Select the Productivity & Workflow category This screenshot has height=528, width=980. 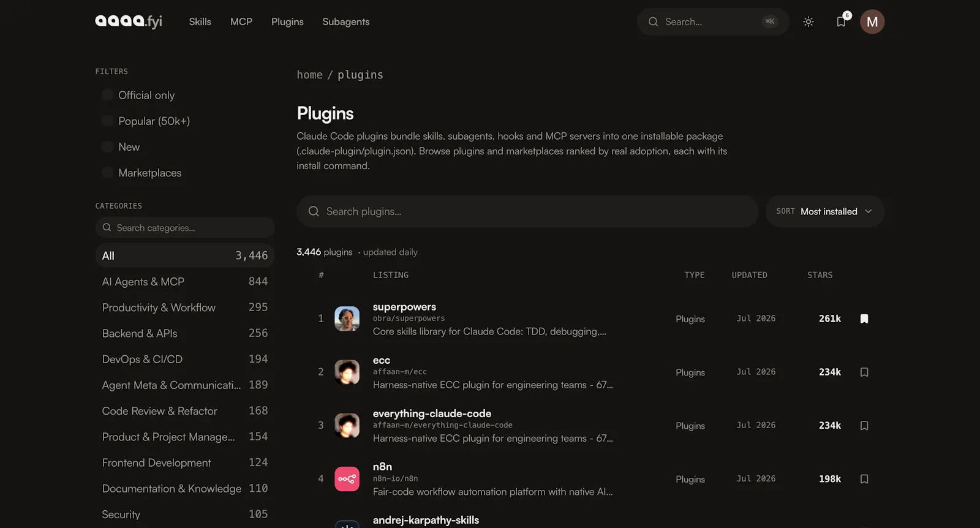[185, 307]
